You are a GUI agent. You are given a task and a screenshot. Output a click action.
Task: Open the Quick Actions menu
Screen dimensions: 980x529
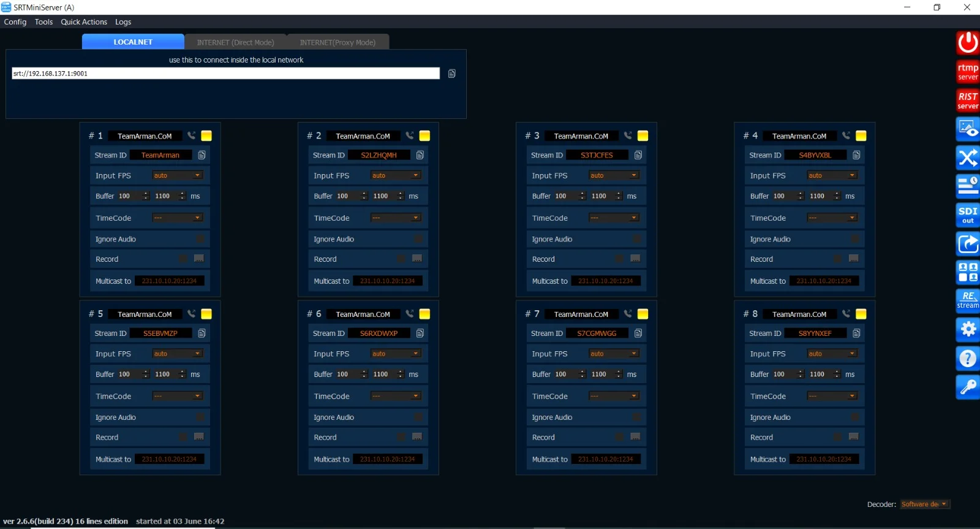(x=84, y=22)
